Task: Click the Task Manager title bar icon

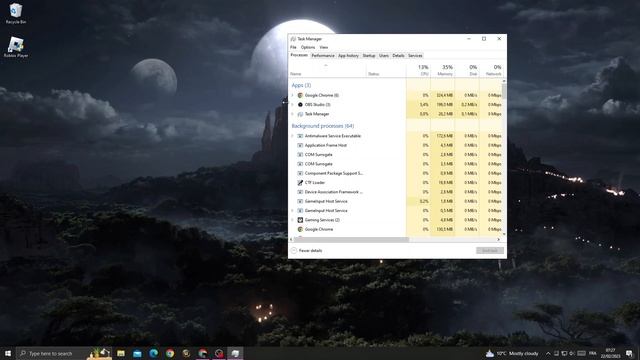Action: [x=293, y=39]
